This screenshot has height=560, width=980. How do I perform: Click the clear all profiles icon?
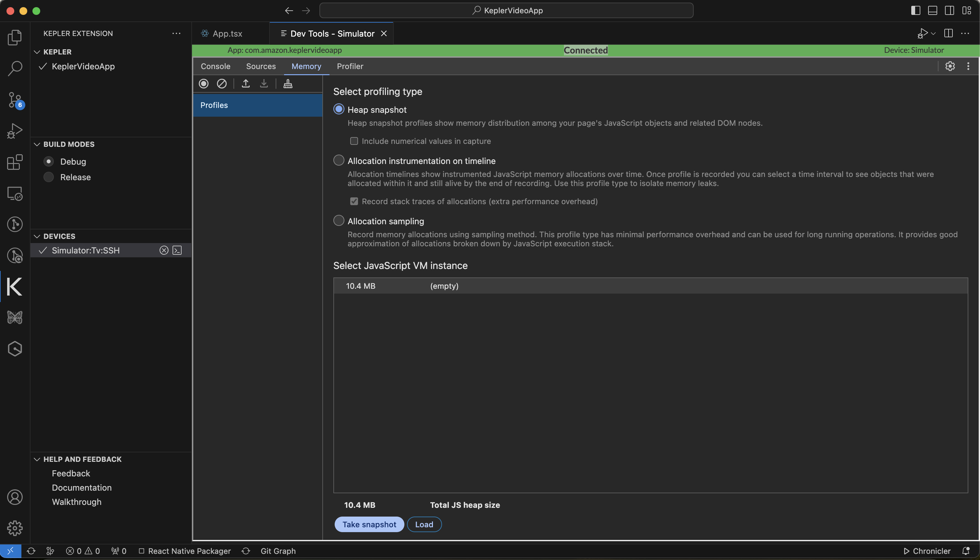(x=221, y=84)
